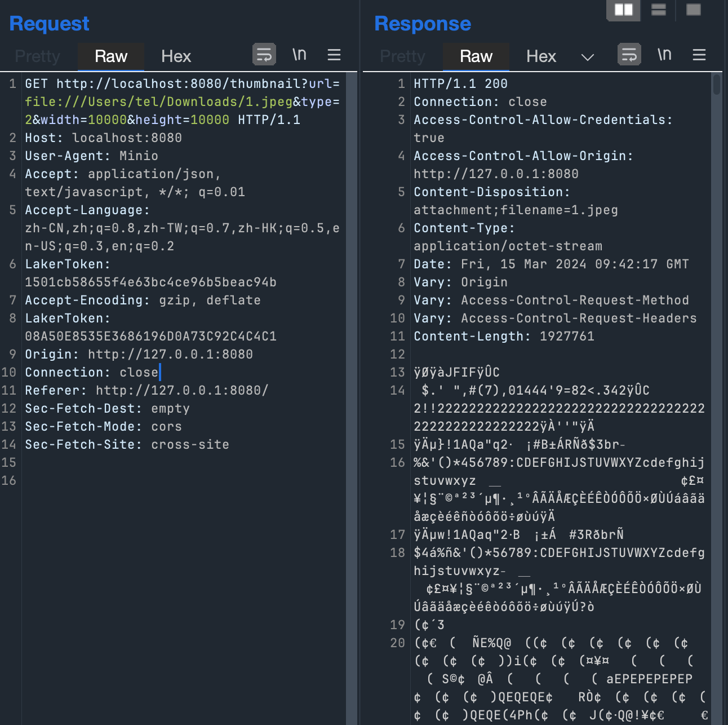Select the single-pane tabbed layout icon
Image resolution: width=728 pixels, height=725 pixels.
point(694,10)
